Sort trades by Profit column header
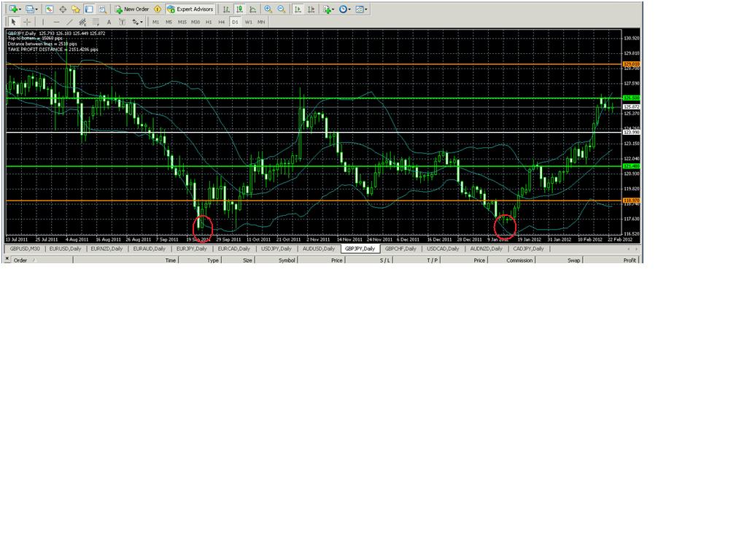The width and height of the screenshot is (747, 560). [611, 260]
